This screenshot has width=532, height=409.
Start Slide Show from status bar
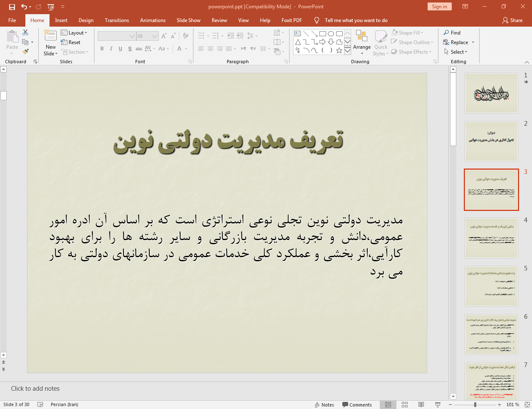pos(438,404)
